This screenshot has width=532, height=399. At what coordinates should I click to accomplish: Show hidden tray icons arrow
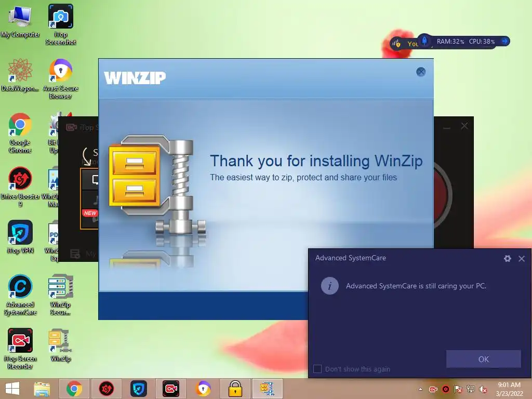click(421, 389)
